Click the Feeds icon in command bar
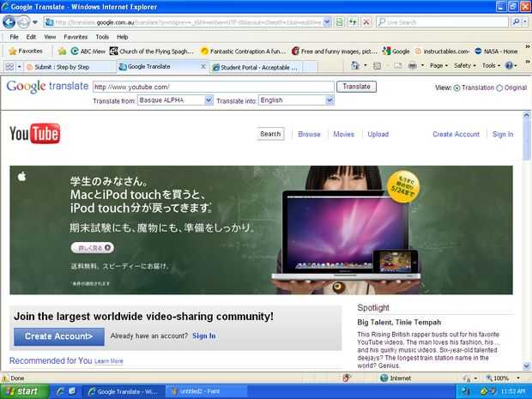 [x=378, y=65]
